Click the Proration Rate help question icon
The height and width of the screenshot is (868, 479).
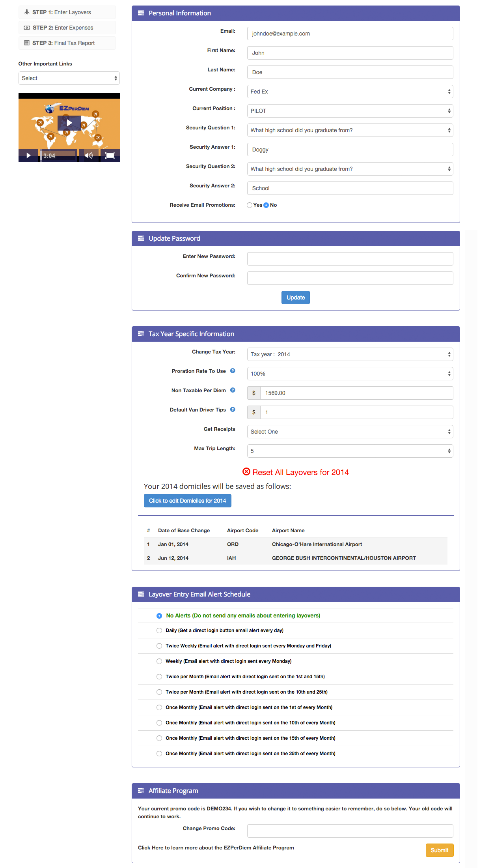click(x=233, y=371)
